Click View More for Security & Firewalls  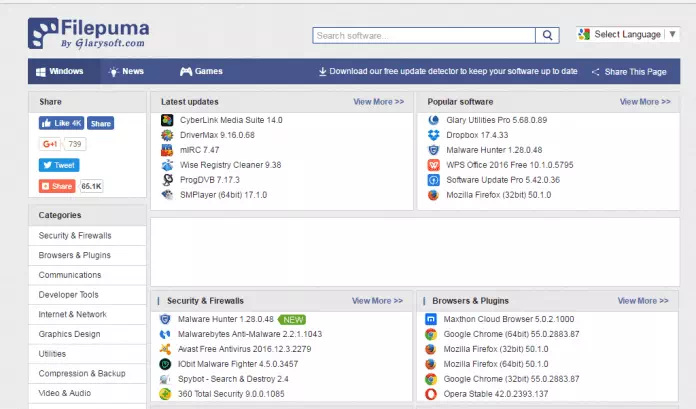tap(377, 301)
